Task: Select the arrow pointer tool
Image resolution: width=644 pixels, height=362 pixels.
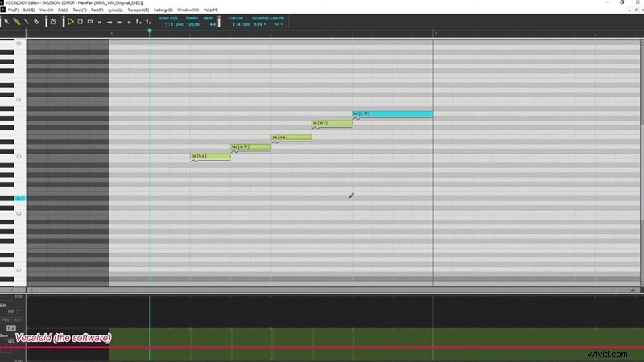Action: coord(6,22)
